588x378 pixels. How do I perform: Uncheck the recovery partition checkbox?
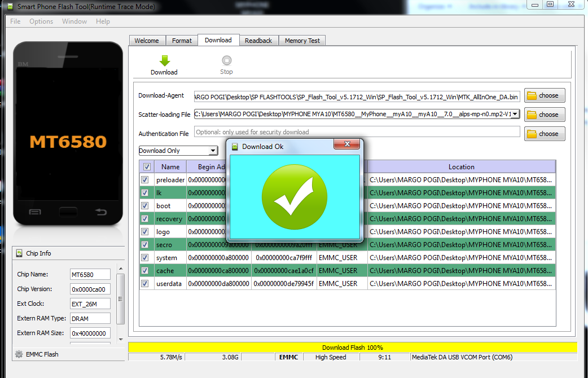click(145, 219)
